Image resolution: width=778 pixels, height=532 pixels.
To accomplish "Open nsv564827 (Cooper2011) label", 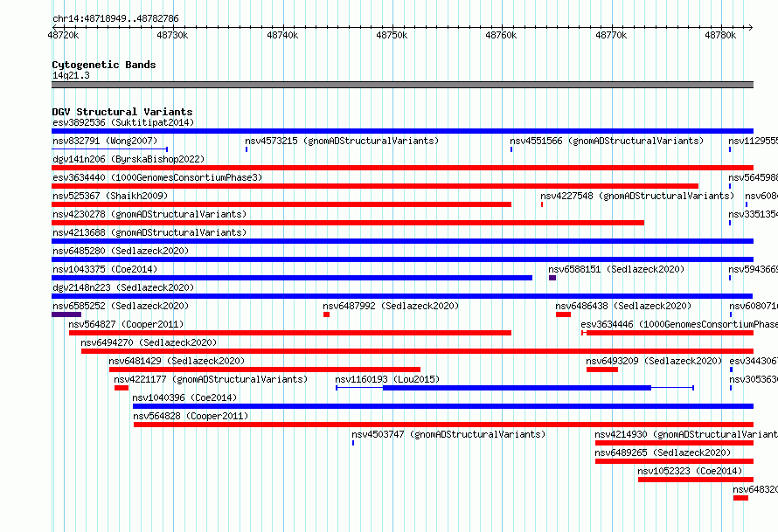I will click(x=126, y=324).
